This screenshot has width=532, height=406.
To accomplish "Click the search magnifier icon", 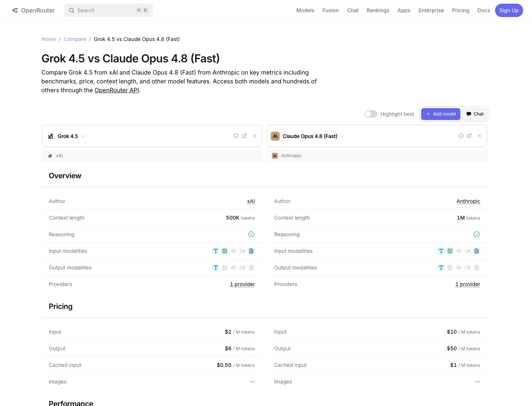I will point(72,10).
